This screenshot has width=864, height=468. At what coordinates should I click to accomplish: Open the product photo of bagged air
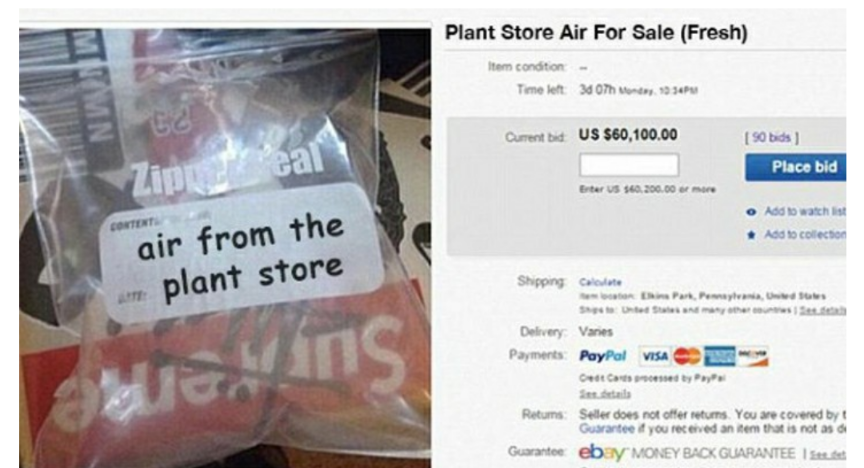225,248
